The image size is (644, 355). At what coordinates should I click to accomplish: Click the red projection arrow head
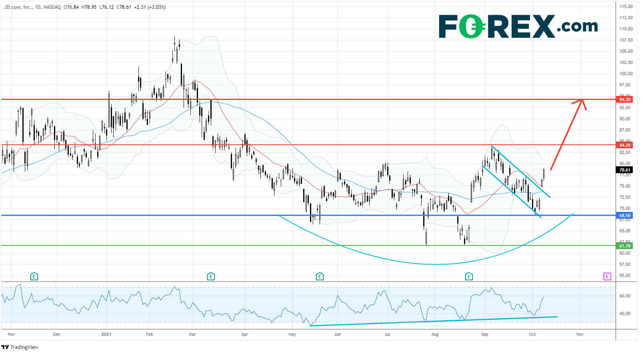pos(582,102)
